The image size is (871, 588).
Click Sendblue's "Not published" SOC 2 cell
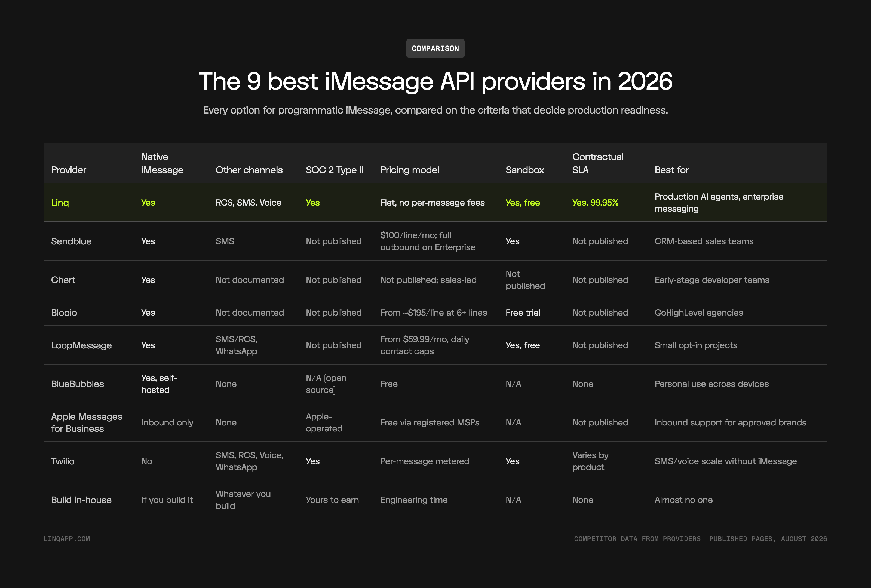[333, 241]
